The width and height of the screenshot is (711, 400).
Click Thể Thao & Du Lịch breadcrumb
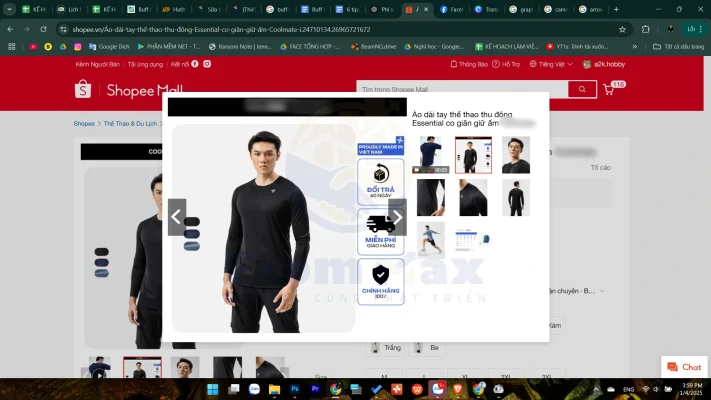[x=130, y=123]
